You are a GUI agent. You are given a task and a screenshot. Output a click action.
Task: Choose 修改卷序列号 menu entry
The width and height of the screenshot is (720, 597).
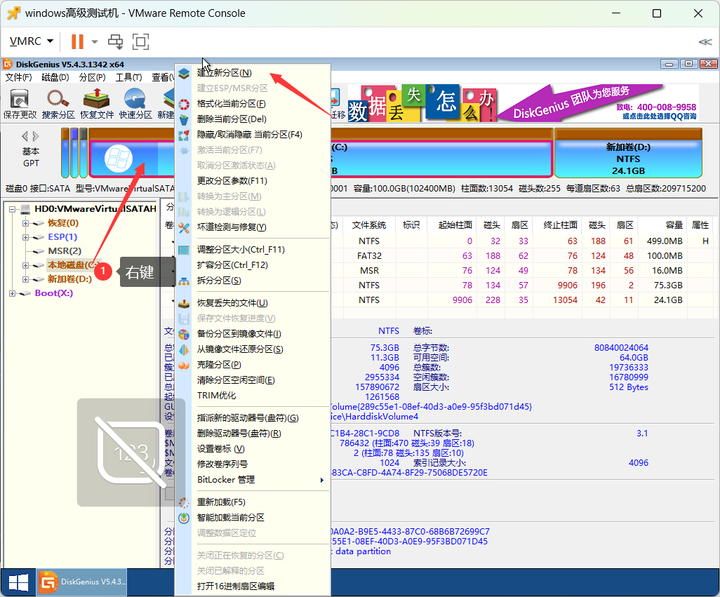[253, 464]
